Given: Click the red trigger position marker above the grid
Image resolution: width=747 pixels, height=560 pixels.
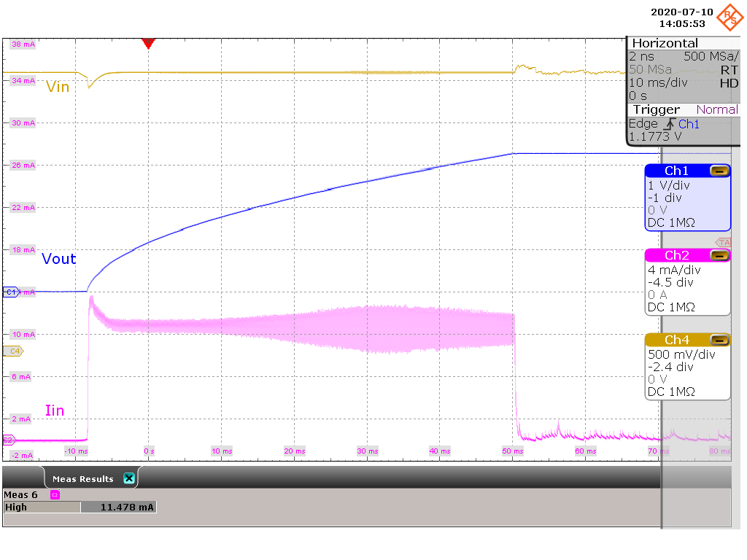Looking at the screenshot, I should 149,44.
